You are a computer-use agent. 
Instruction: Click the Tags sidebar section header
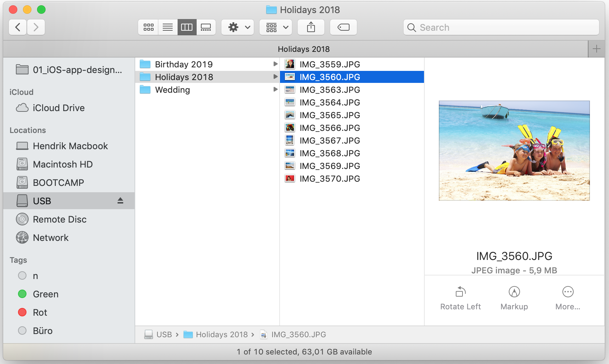tap(18, 260)
